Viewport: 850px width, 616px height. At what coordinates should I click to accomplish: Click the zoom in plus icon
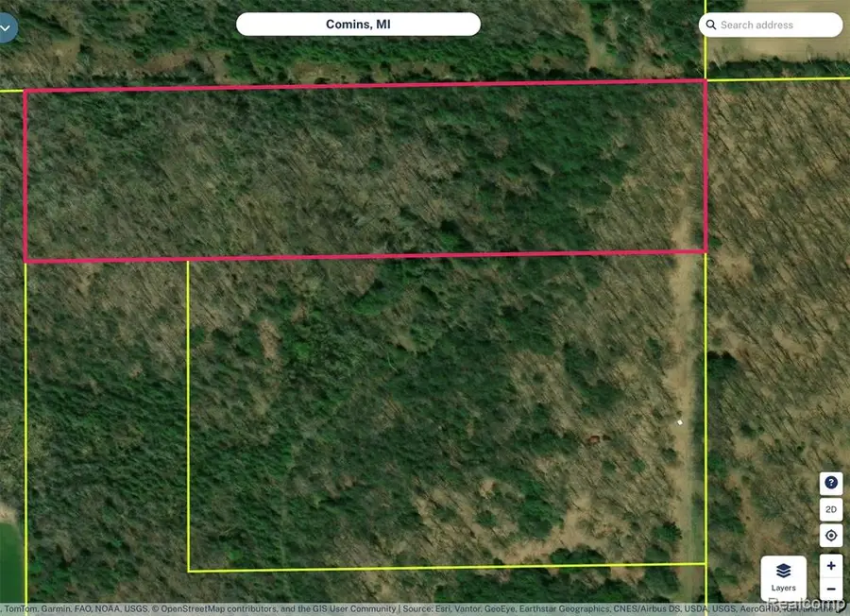(x=830, y=565)
